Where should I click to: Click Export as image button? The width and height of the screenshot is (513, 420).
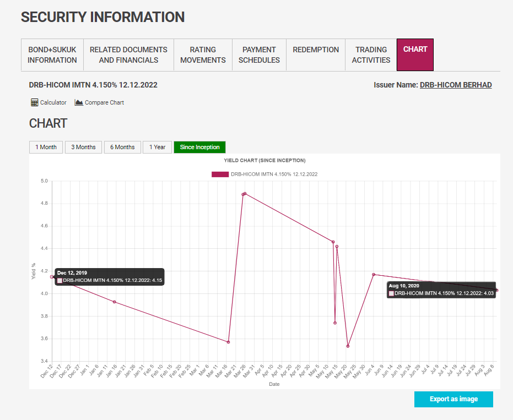click(x=453, y=399)
